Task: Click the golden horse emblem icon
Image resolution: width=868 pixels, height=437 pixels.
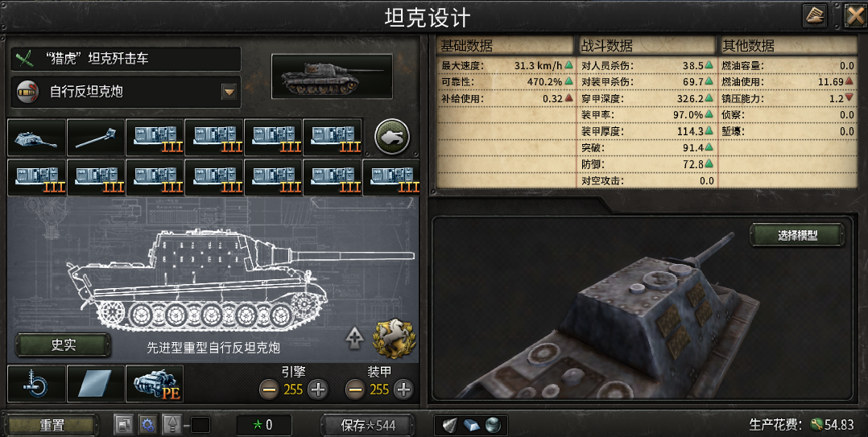Action: click(x=395, y=339)
